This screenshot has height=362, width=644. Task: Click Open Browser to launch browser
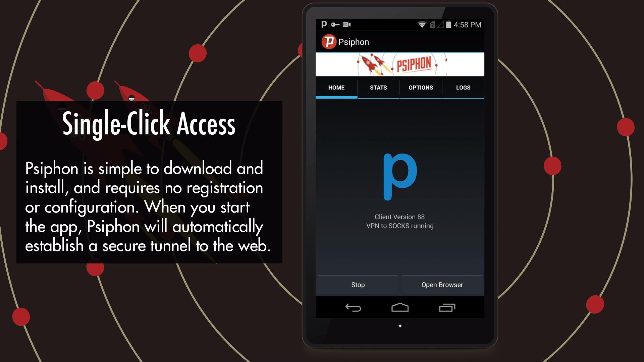tap(442, 285)
